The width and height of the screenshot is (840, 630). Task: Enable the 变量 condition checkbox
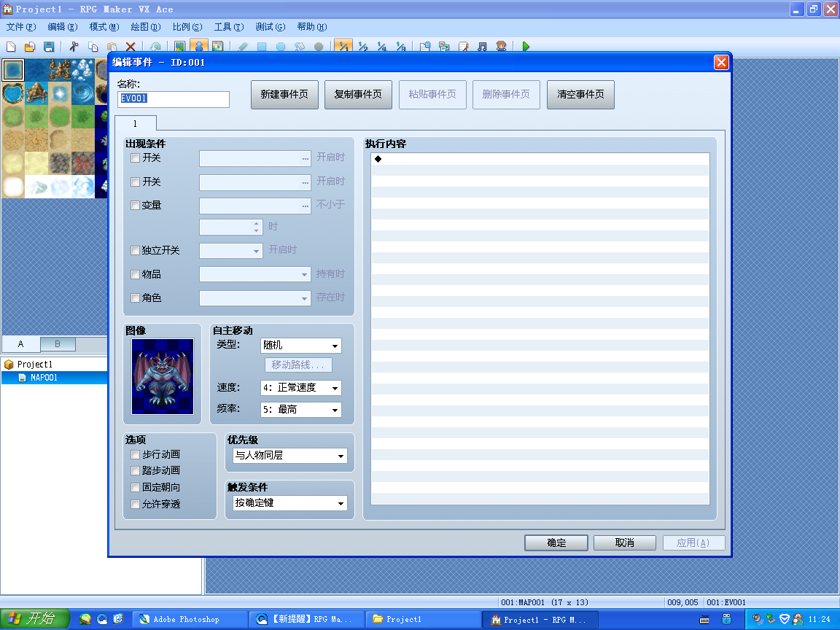pos(136,205)
